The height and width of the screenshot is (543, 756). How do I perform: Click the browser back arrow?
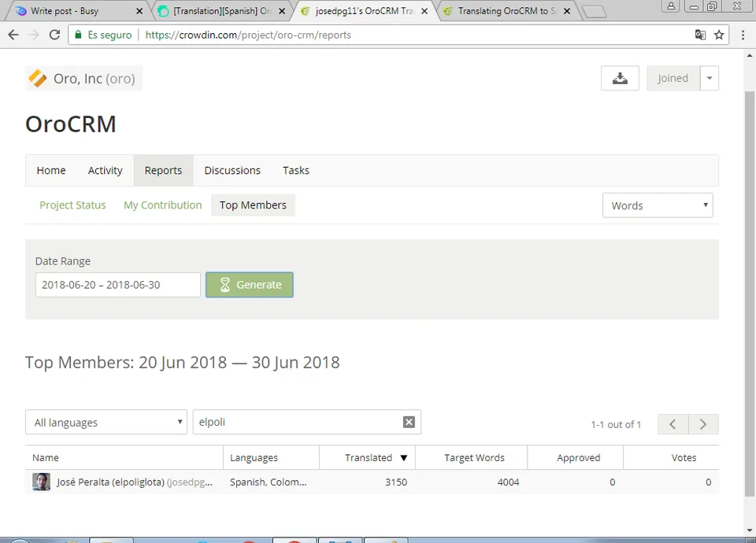13,35
